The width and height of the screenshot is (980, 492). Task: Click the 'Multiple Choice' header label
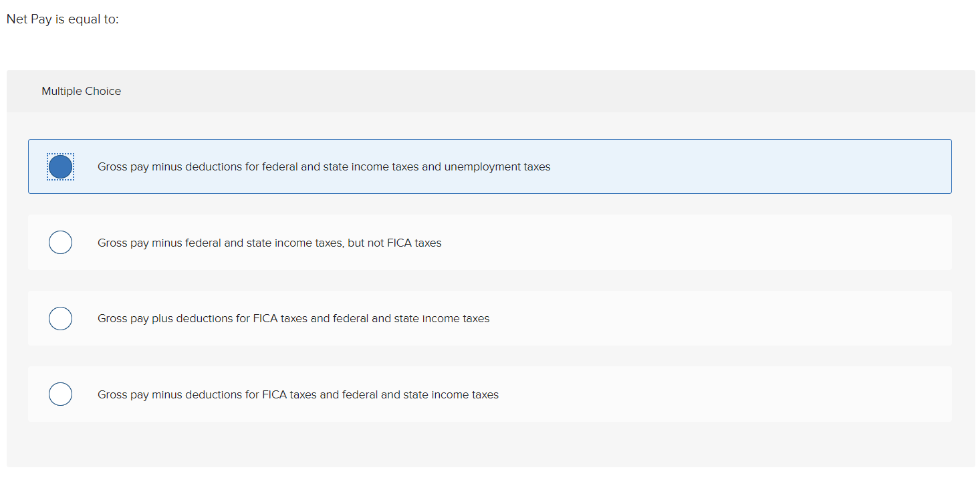coord(81,91)
